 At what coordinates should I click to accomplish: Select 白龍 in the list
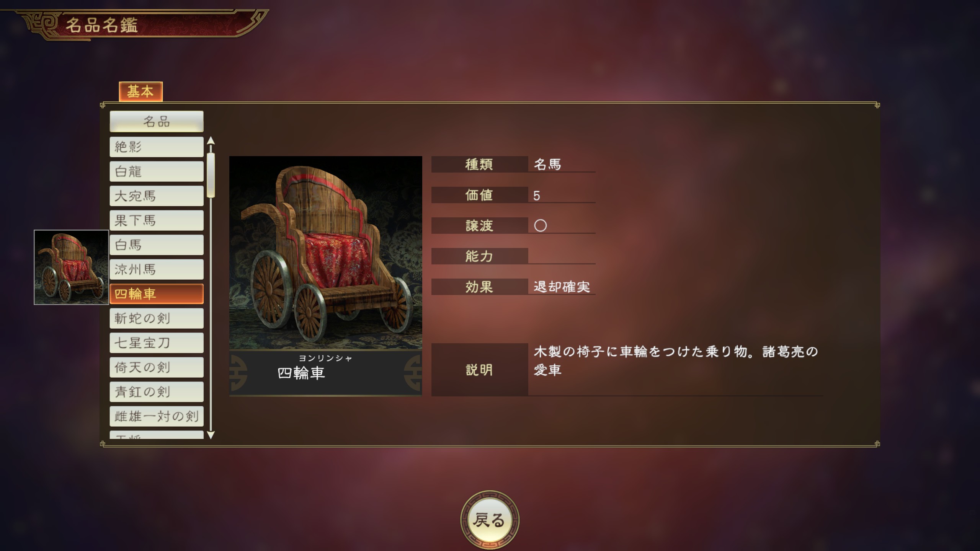157,171
